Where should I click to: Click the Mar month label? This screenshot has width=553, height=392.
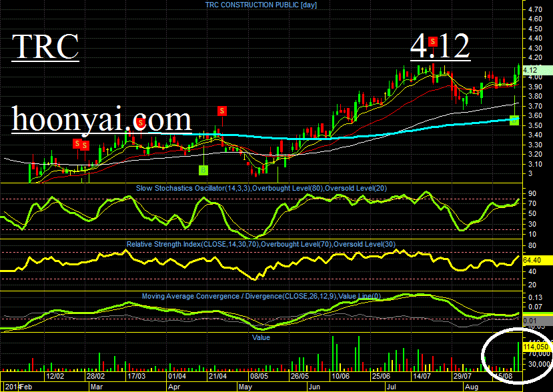(97, 387)
